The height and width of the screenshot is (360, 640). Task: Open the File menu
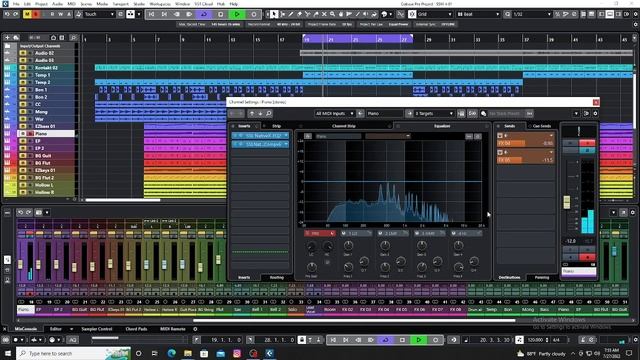coord(16,4)
